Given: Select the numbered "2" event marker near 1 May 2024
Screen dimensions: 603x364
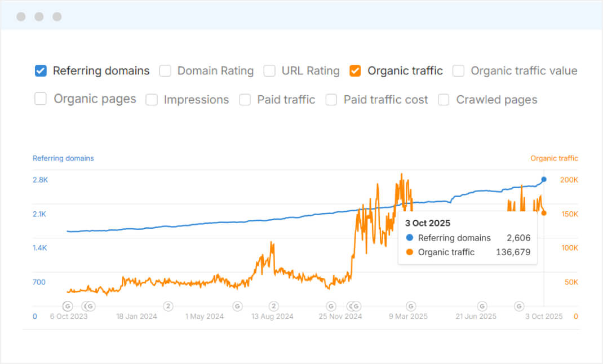Looking at the screenshot, I should (x=168, y=307).
